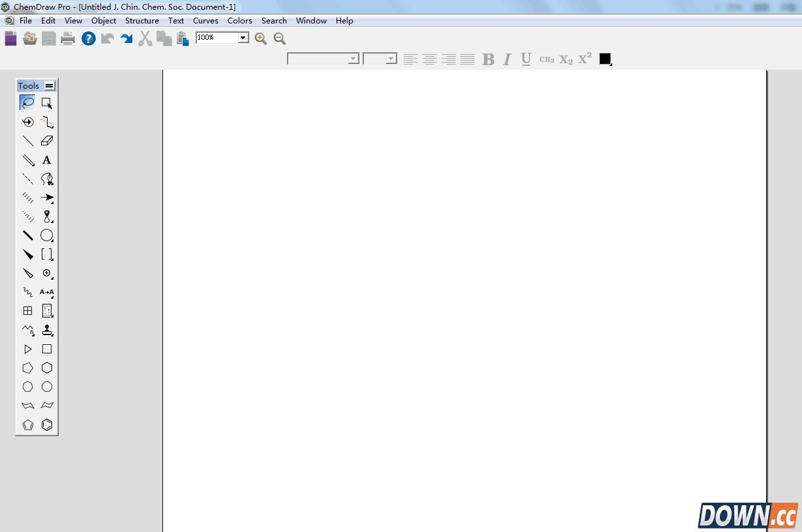Toggle Italic text formatting

507,59
